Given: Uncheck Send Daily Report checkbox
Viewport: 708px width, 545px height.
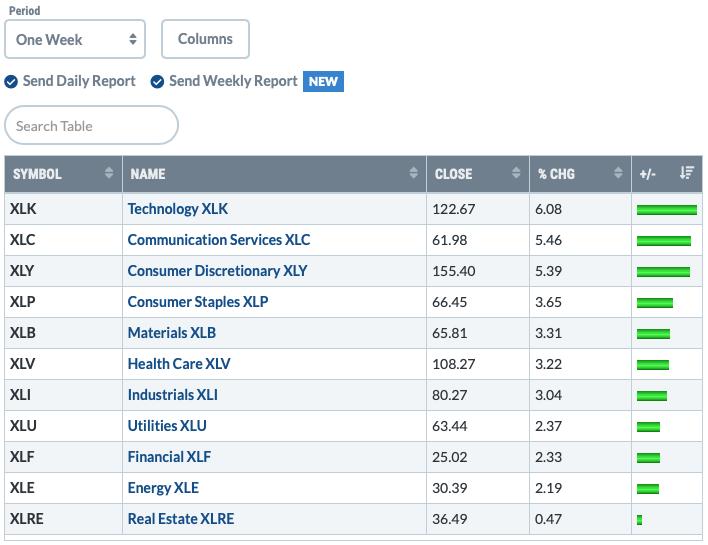Looking at the screenshot, I should pos(11,82).
